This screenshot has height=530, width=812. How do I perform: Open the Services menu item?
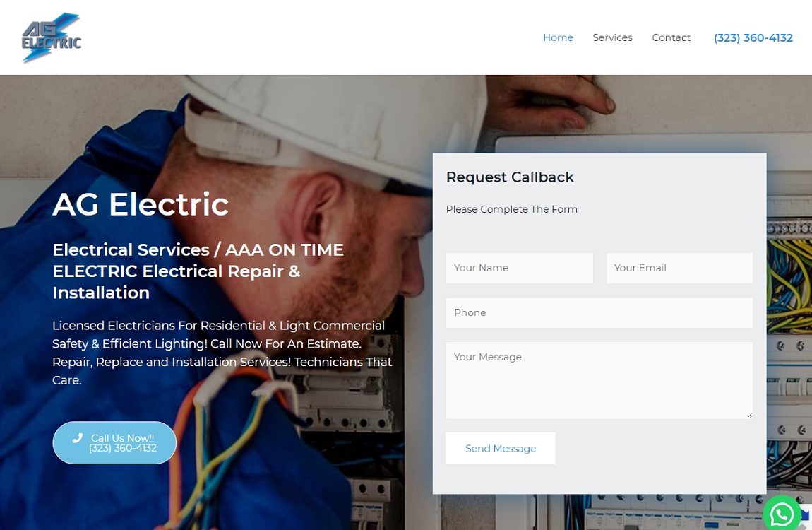[x=612, y=37]
